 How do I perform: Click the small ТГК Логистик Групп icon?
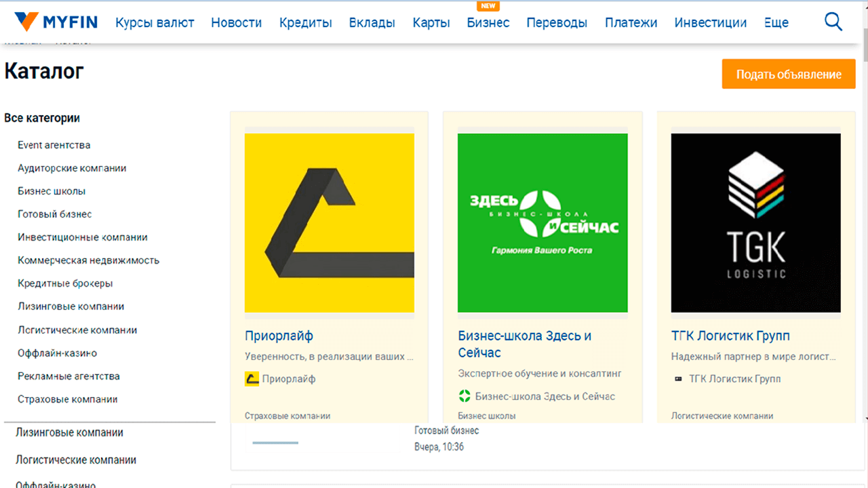678,379
